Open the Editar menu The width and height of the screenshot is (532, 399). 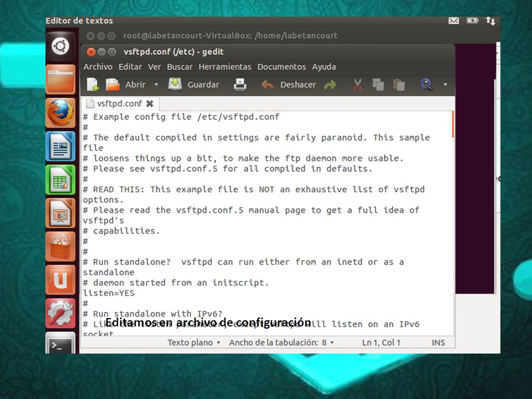(x=130, y=67)
